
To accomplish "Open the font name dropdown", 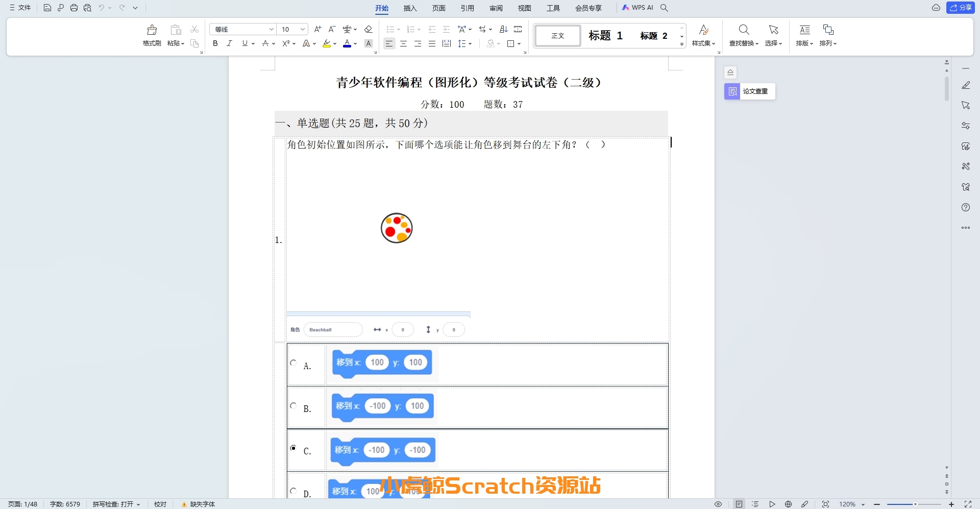I will (x=272, y=29).
